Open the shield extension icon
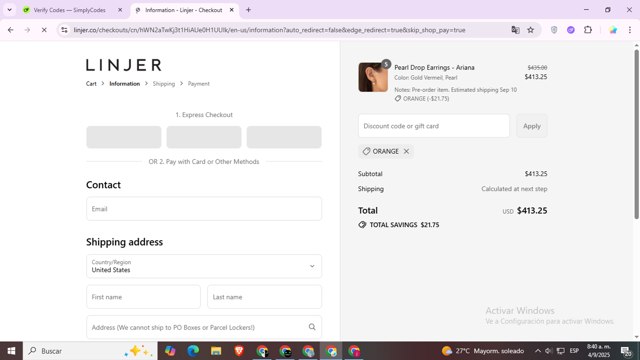The height and width of the screenshot is (360, 640). 554,30
